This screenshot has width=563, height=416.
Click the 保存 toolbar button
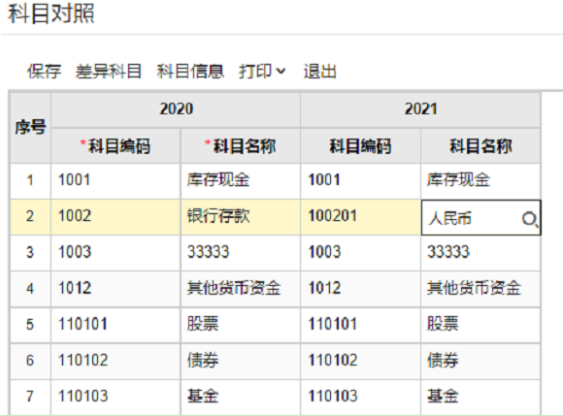[x=44, y=71]
